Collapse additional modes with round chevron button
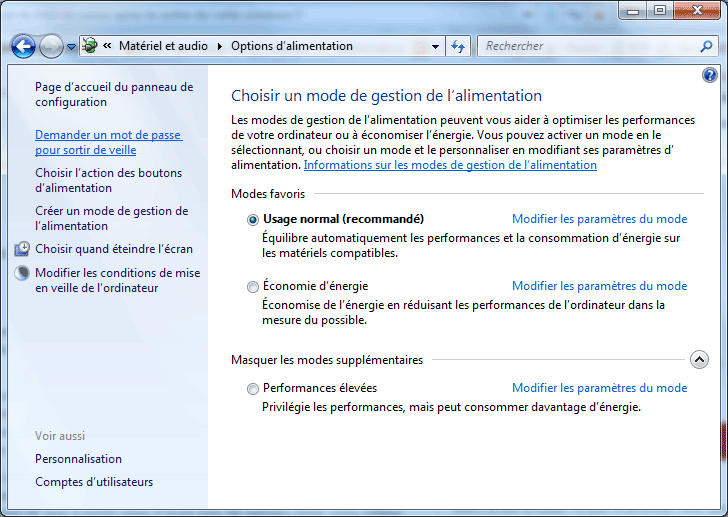Viewport: 728px width, 517px height. click(699, 359)
